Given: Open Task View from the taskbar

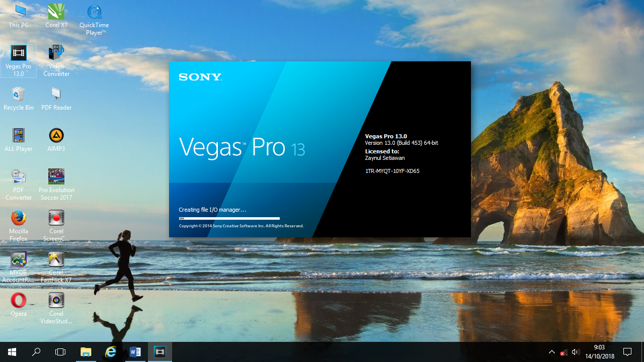Looking at the screenshot, I should coord(60,352).
